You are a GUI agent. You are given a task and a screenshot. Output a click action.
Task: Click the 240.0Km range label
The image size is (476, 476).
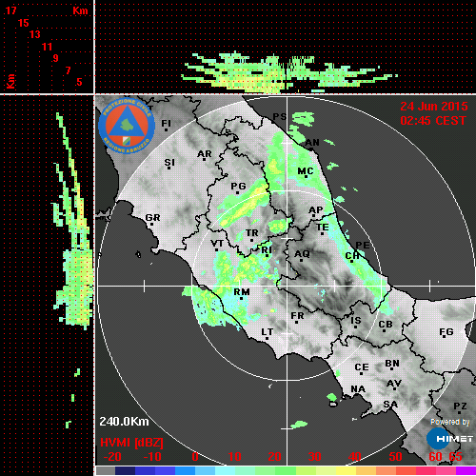pos(124,422)
